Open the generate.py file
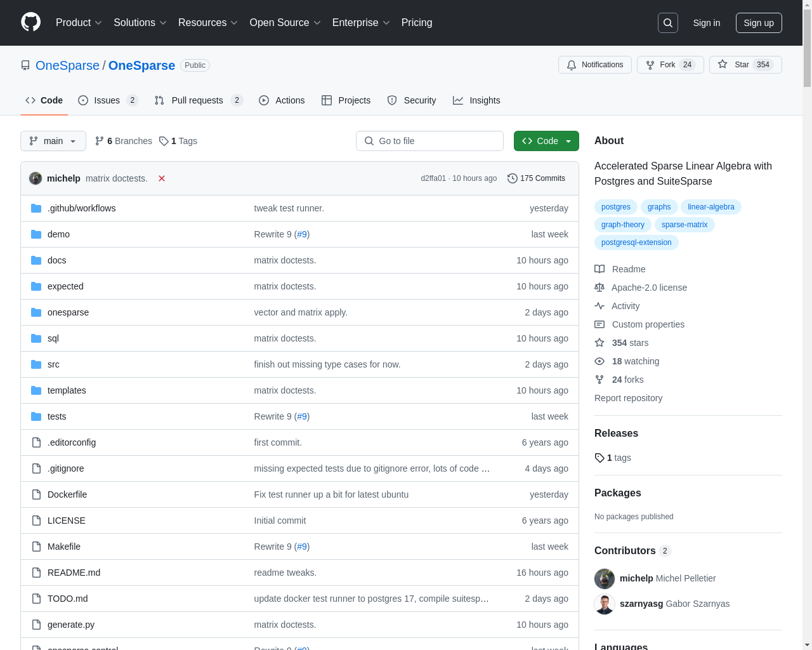The width and height of the screenshot is (812, 650). tap(71, 625)
